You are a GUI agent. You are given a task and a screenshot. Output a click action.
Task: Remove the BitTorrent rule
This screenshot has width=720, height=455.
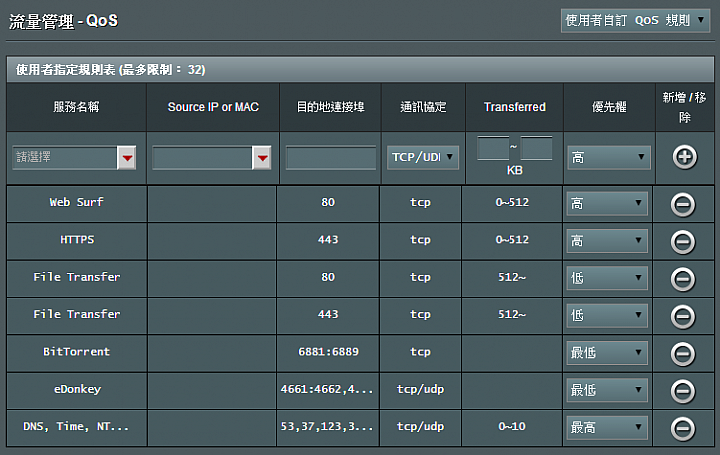click(683, 354)
